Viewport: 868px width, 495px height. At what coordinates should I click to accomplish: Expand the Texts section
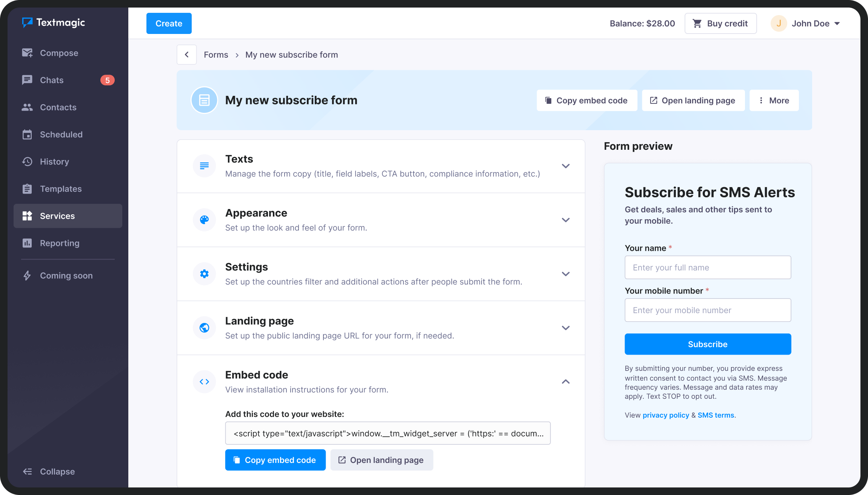(x=565, y=166)
